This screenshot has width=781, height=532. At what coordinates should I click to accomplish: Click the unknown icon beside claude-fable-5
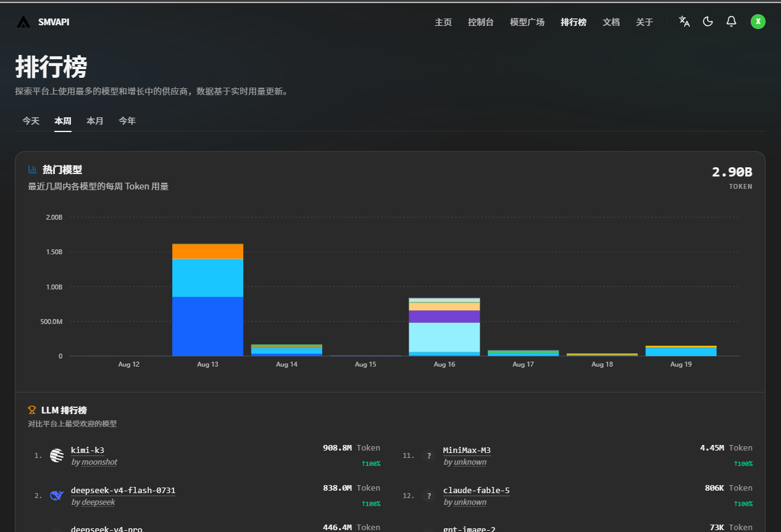(429, 496)
